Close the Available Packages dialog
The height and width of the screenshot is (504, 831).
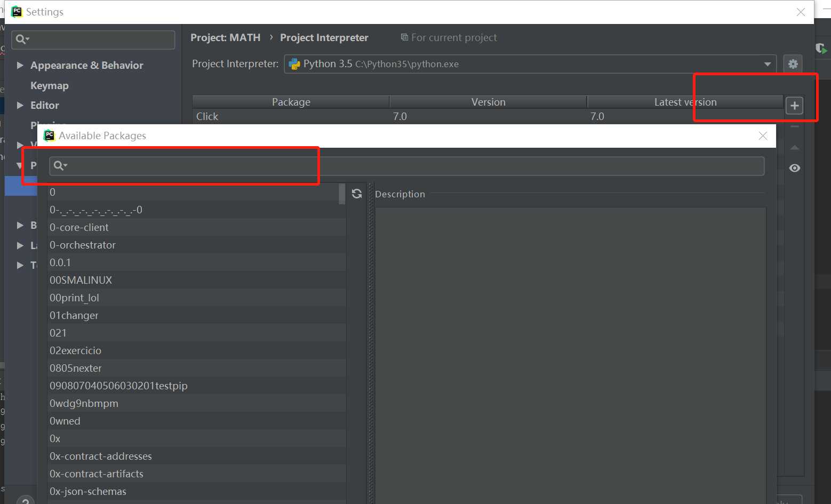coord(763,136)
